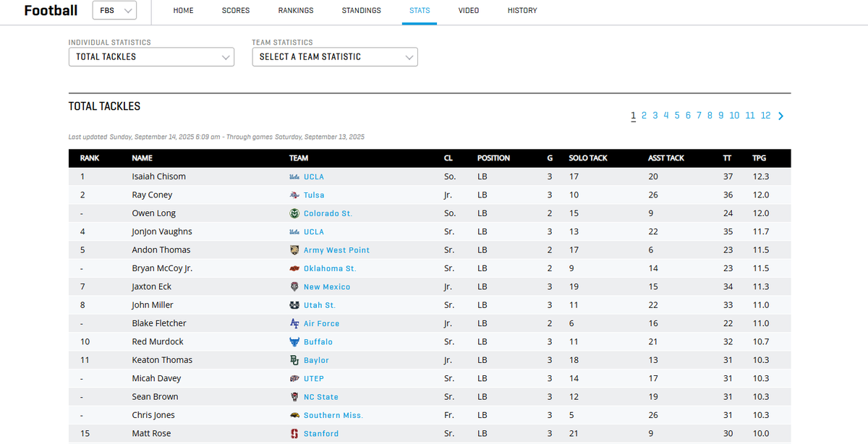Open the Utah St. team link
The width and height of the screenshot is (868, 444).
[x=320, y=305]
